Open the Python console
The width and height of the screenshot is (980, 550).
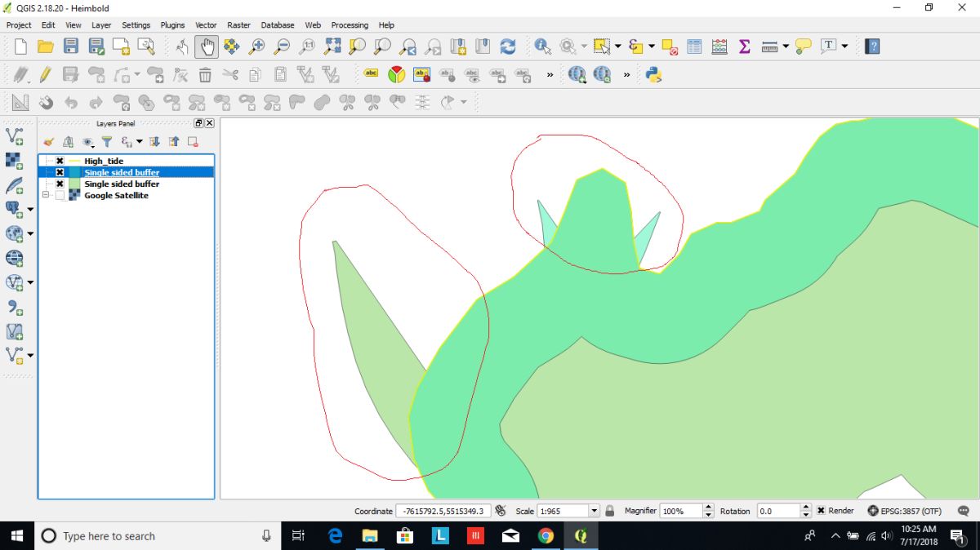coord(653,75)
